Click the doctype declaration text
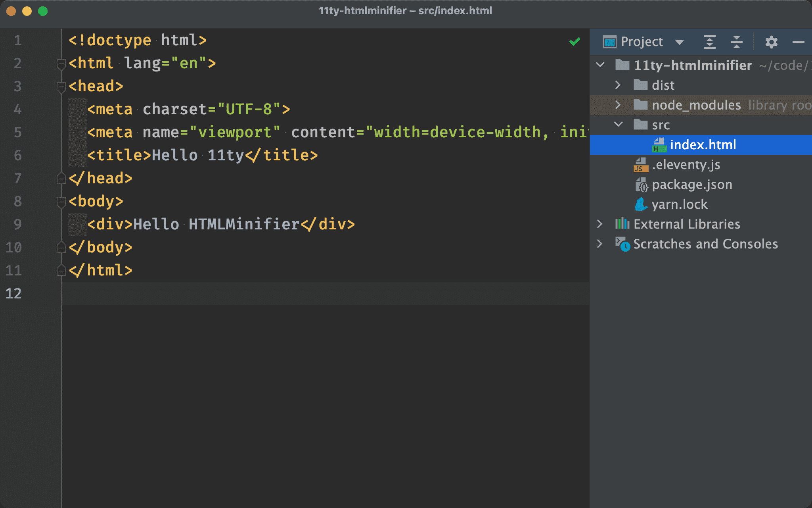The width and height of the screenshot is (812, 508). [138, 40]
